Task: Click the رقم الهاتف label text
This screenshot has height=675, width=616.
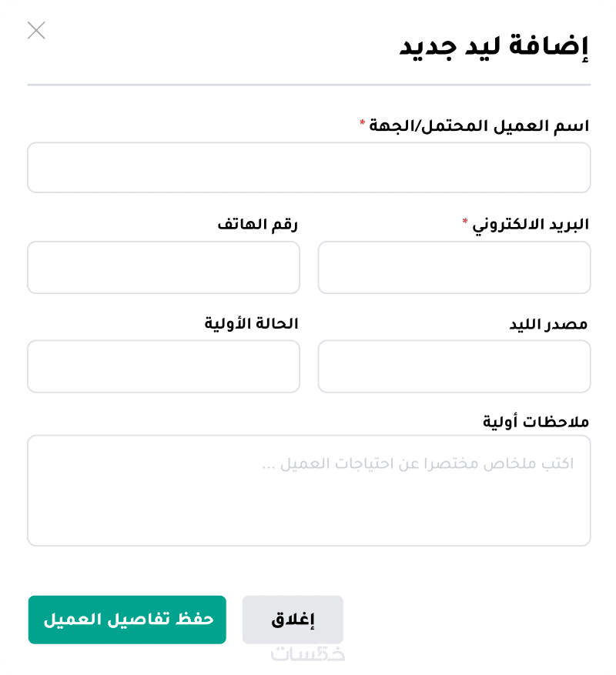Action: pos(257,225)
